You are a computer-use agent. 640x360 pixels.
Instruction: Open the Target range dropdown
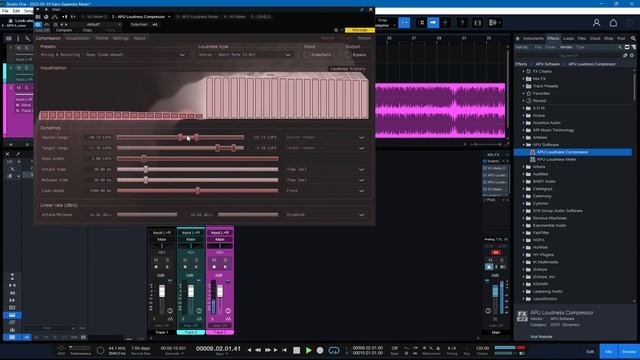click(324, 148)
